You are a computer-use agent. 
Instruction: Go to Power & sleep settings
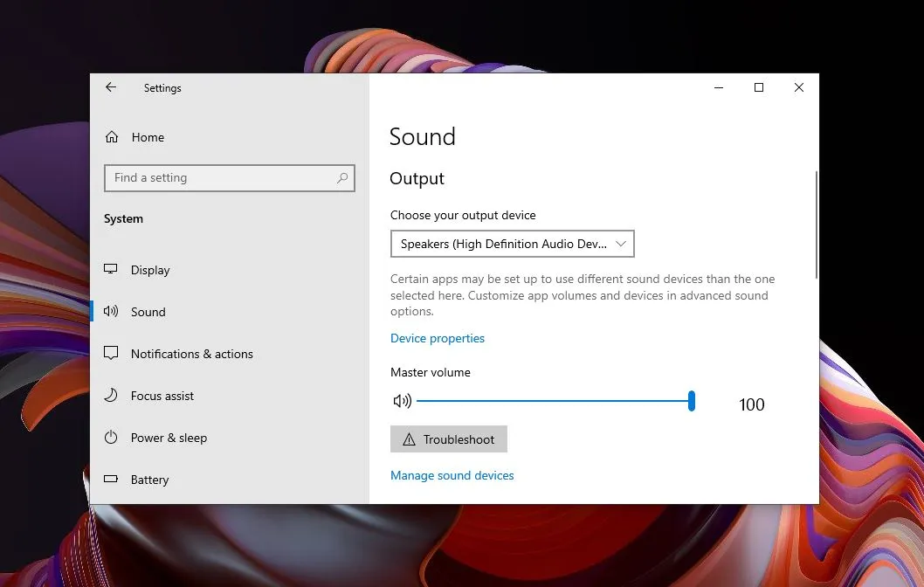click(x=169, y=438)
